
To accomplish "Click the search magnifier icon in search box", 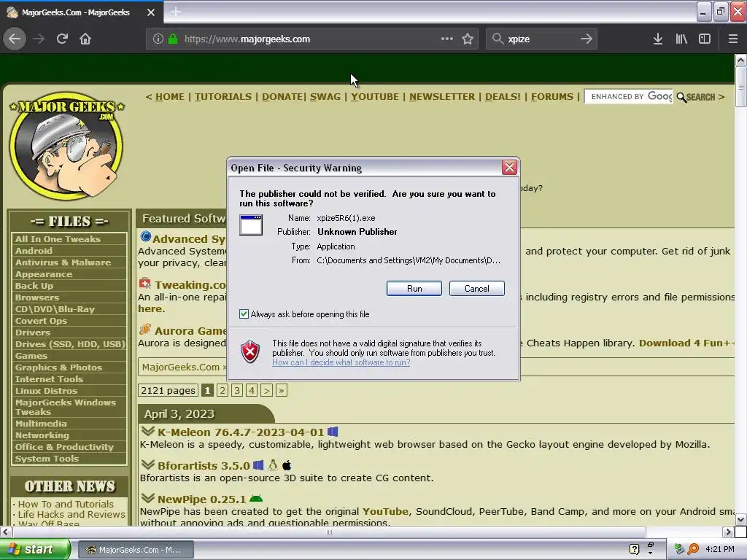I will (498, 39).
